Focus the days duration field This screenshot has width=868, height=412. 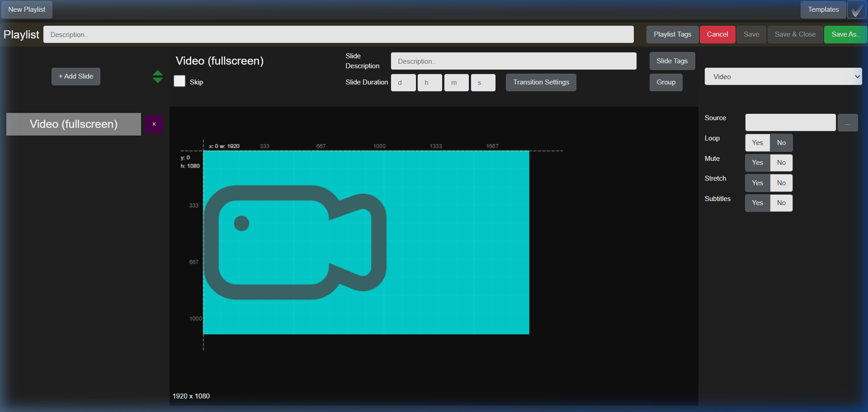pos(403,83)
